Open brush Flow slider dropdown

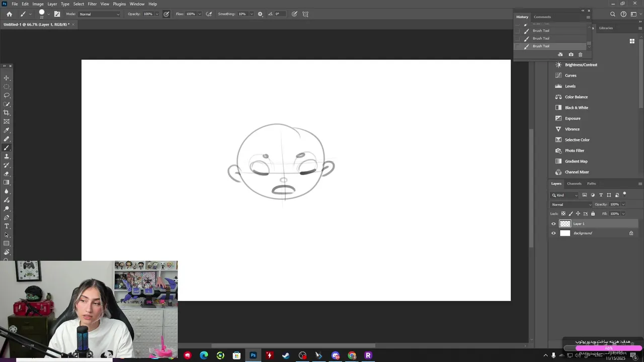(x=200, y=14)
